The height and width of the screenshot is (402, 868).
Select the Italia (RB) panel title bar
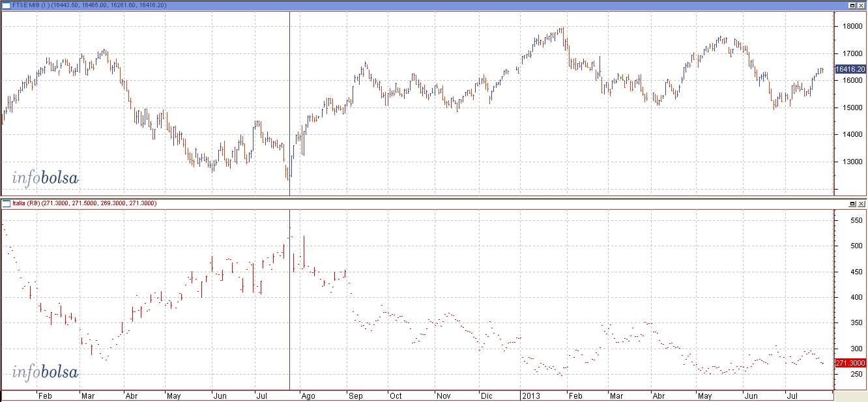pos(433,203)
